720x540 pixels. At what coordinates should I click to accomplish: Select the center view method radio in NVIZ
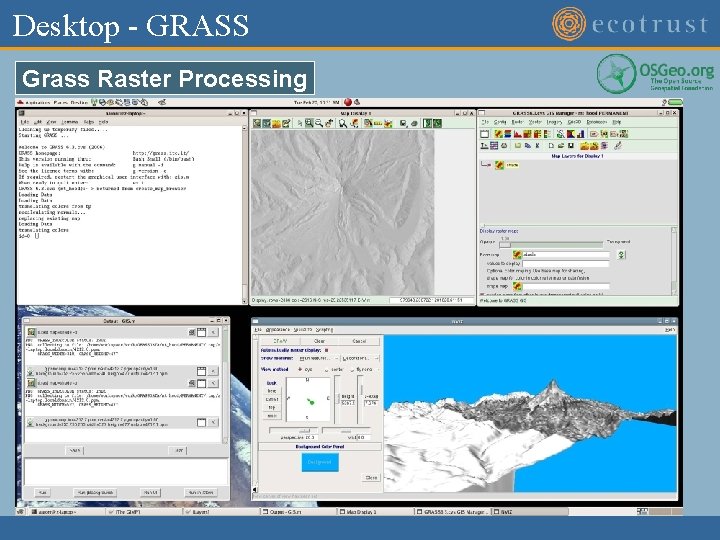(326, 370)
